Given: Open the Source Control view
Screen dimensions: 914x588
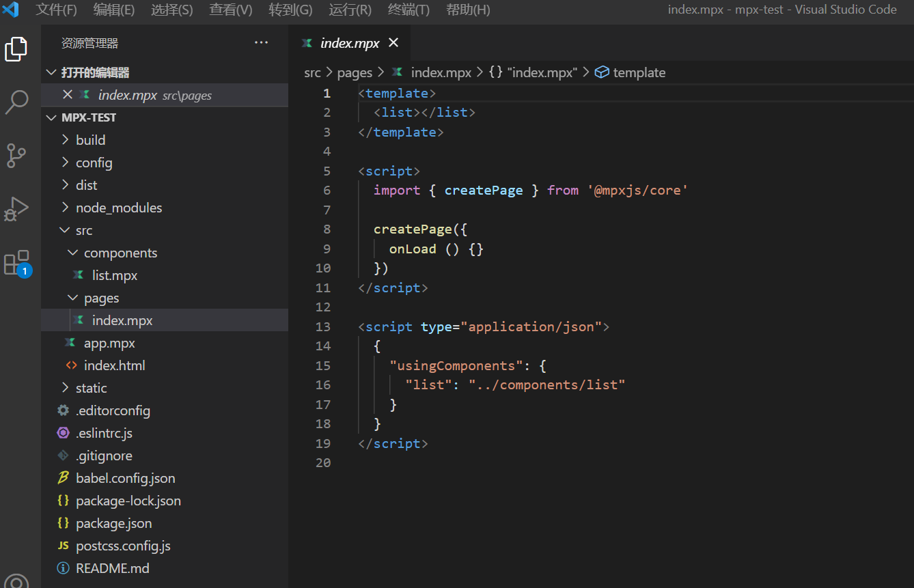Looking at the screenshot, I should point(16,155).
